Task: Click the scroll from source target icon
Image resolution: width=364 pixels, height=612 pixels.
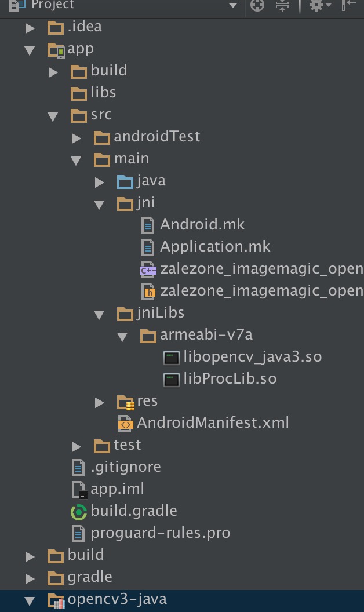Action: tap(257, 6)
